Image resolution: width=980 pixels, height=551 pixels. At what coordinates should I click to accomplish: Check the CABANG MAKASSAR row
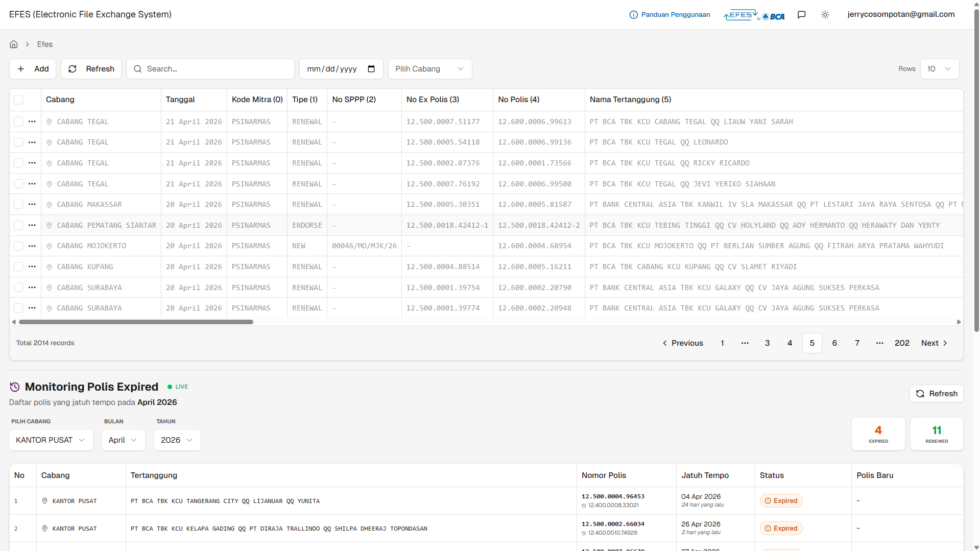click(18, 204)
